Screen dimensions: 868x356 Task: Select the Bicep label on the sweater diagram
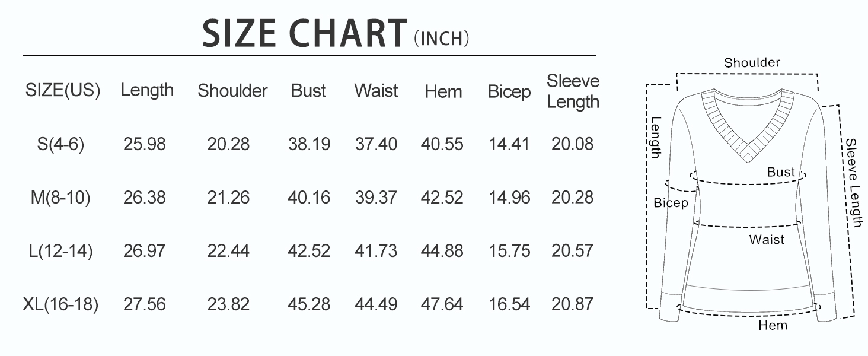coord(671,203)
